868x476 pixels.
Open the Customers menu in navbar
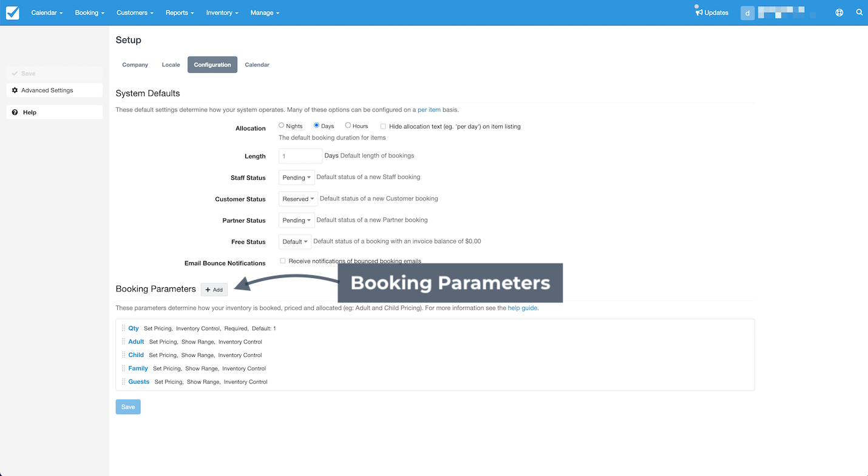tap(135, 13)
